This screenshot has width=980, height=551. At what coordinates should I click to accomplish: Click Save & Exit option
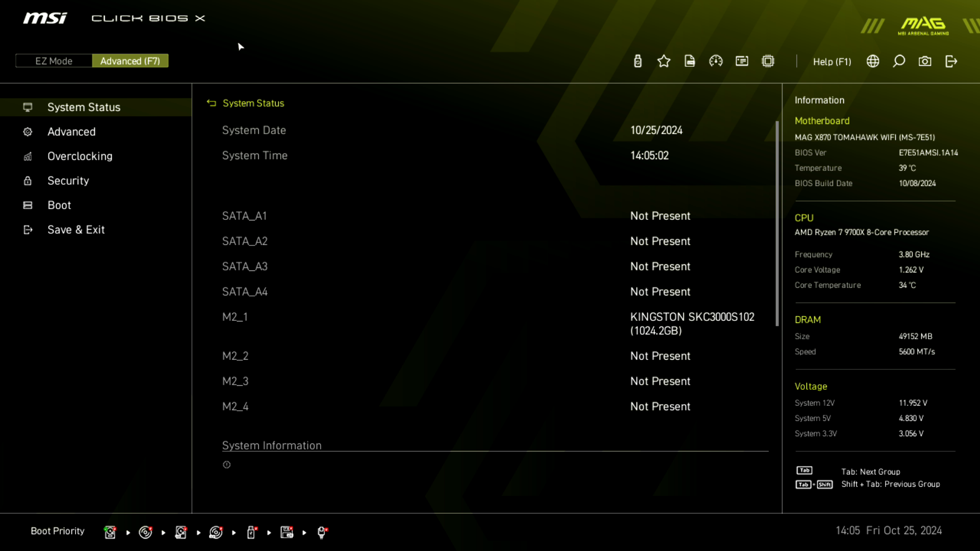(x=76, y=230)
